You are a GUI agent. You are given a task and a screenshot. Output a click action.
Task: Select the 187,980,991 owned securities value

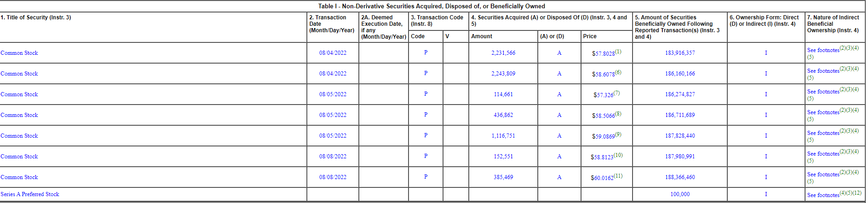click(680, 157)
